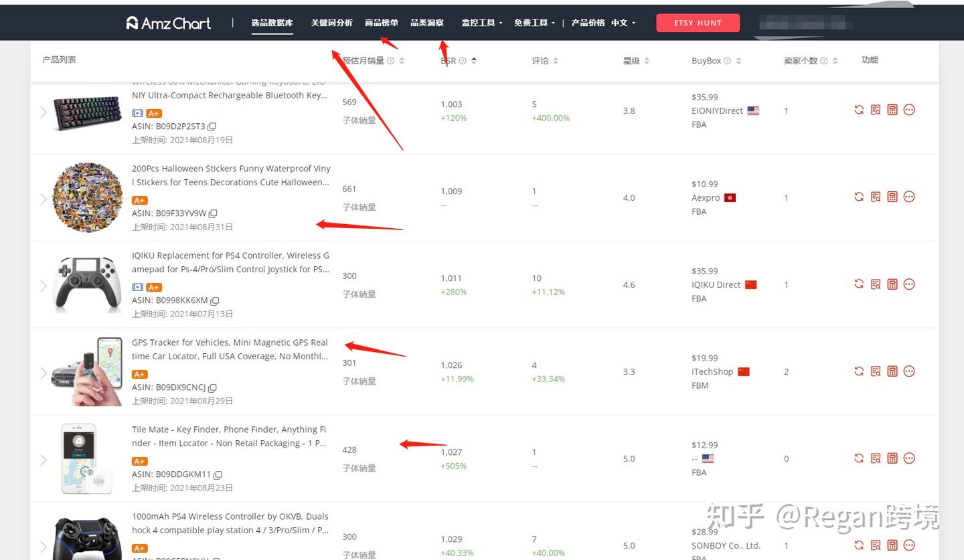This screenshot has height=560, width=964.
Task: Open more options for iTechShop GPS row
Action: [x=909, y=371]
